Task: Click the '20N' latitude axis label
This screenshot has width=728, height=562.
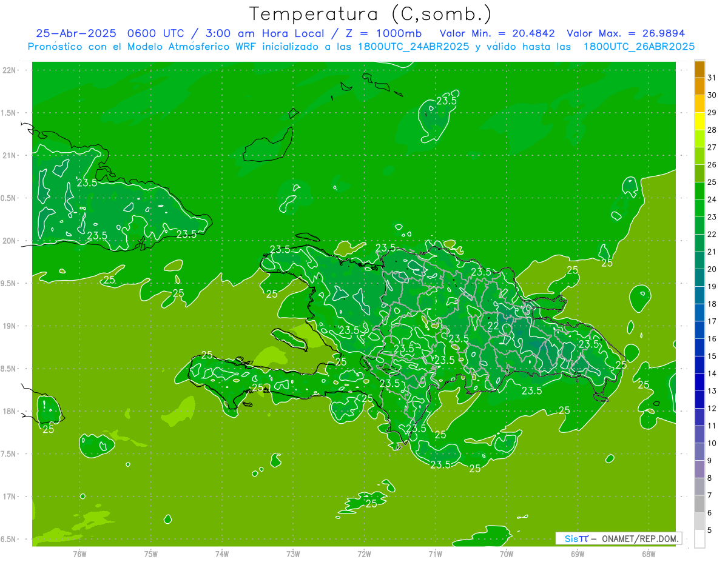Action: point(10,241)
